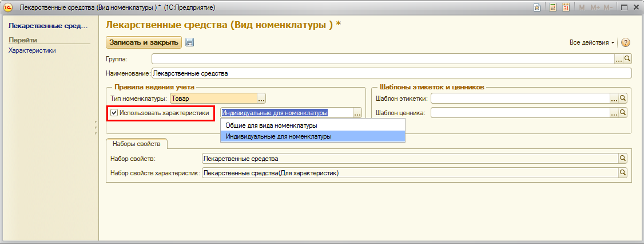The width and height of the screenshot is (644, 244).
Task: Open the Шаблон этикетки search magnifier
Action: tap(623, 99)
